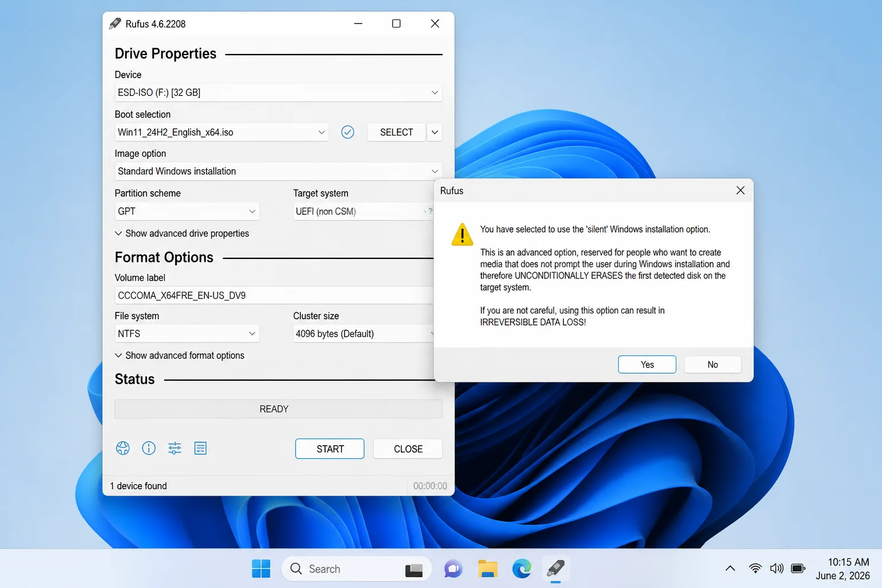Open the File system NTFS dropdown

pos(187,334)
